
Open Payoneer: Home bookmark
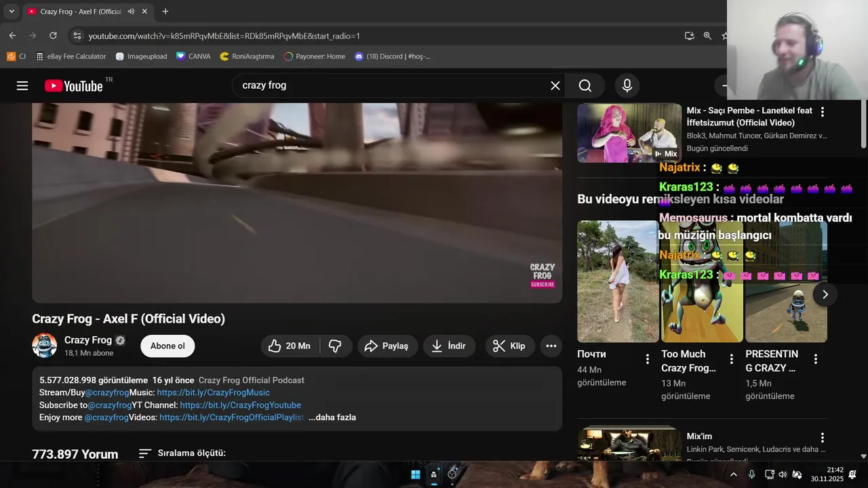[315, 56]
